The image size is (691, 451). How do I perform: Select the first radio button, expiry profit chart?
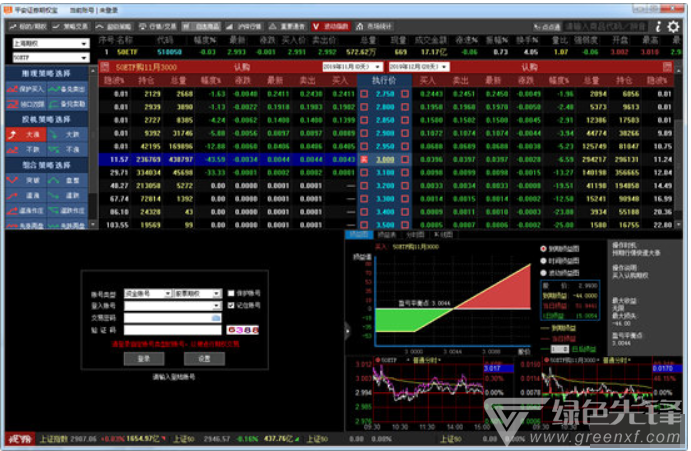pos(543,249)
